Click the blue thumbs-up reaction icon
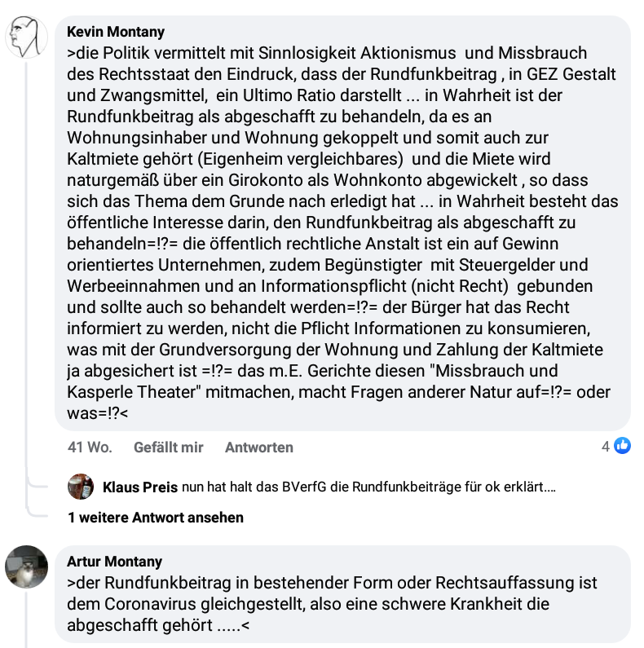644x648 pixels. [x=622, y=446]
